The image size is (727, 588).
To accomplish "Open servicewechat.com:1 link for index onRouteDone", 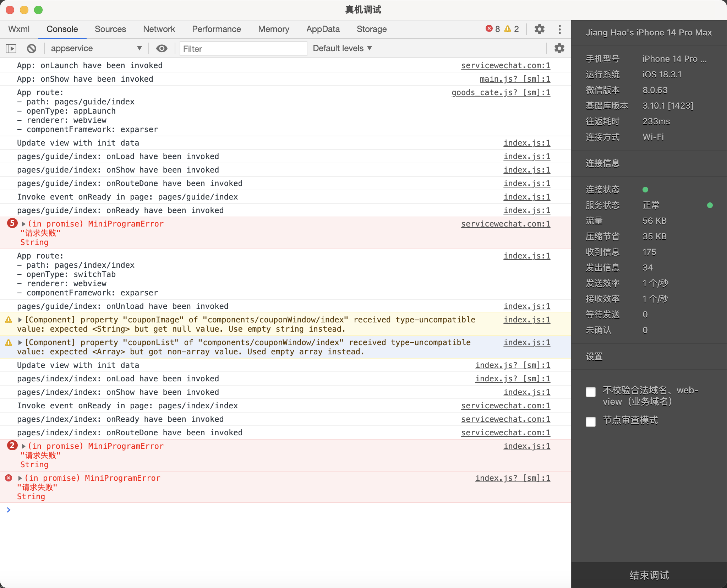I will coord(505,432).
